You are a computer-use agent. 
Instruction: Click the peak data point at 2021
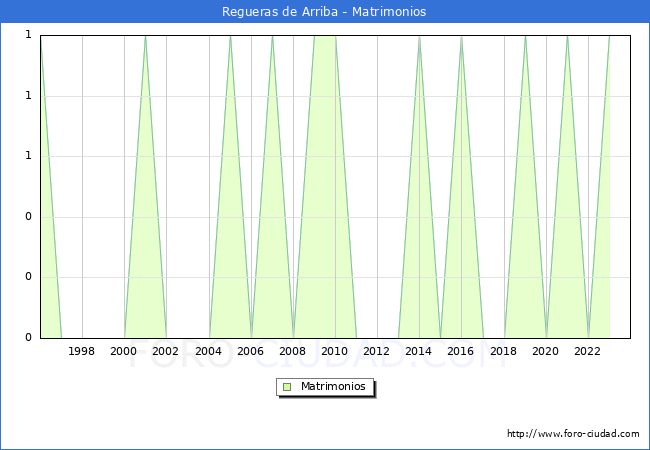[x=568, y=36]
